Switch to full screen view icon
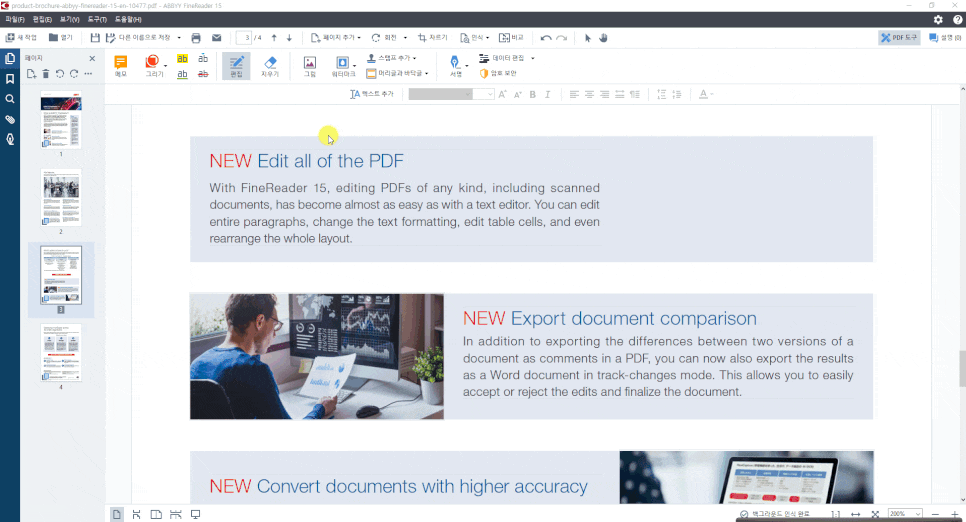 (195, 515)
